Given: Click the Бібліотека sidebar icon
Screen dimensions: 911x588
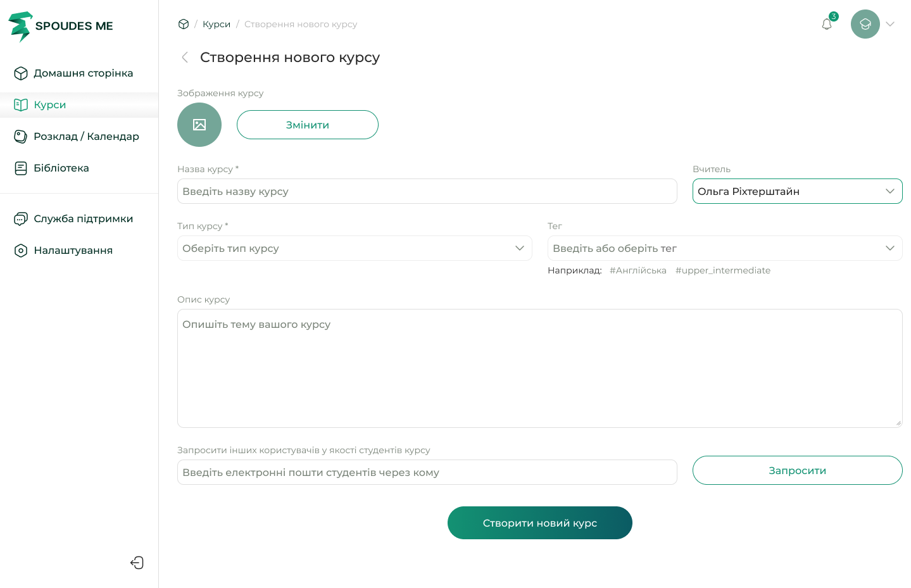Looking at the screenshot, I should [x=21, y=168].
